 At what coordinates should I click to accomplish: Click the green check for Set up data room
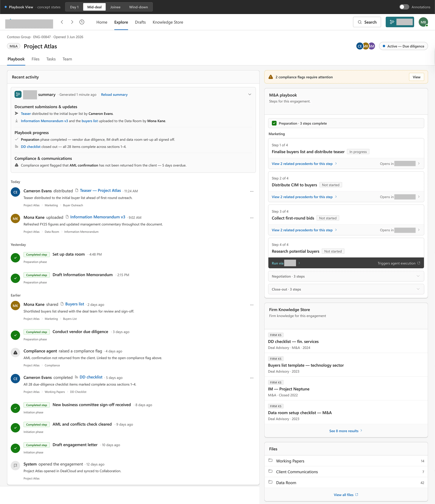pos(15,258)
